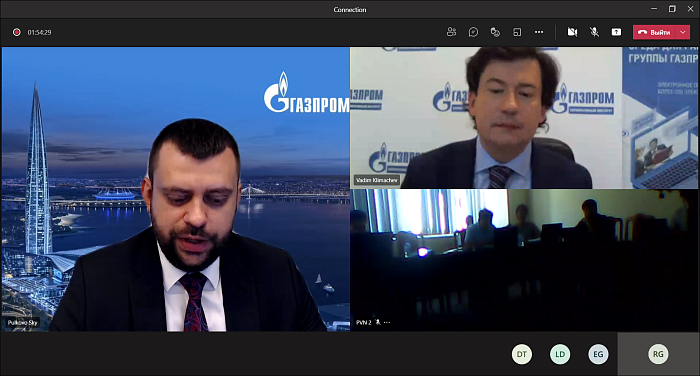This screenshot has width=700, height=376.
Task: Open reactions and raise hand menu
Action: [x=495, y=32]
